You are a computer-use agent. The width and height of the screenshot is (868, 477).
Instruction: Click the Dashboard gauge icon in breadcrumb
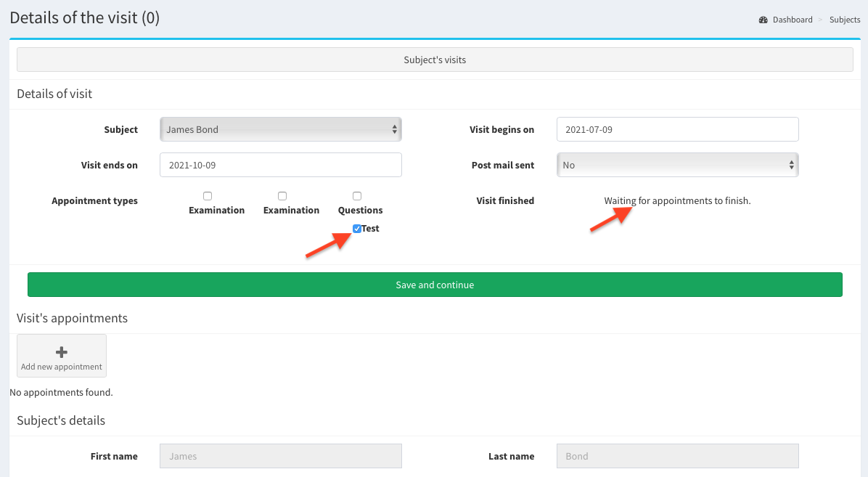tap(763, 20)
